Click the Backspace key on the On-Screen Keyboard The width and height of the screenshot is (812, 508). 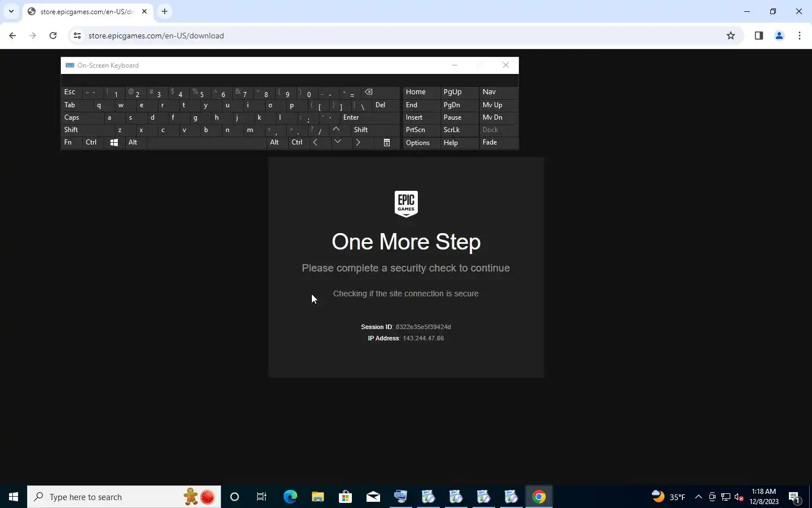(381, 92)
